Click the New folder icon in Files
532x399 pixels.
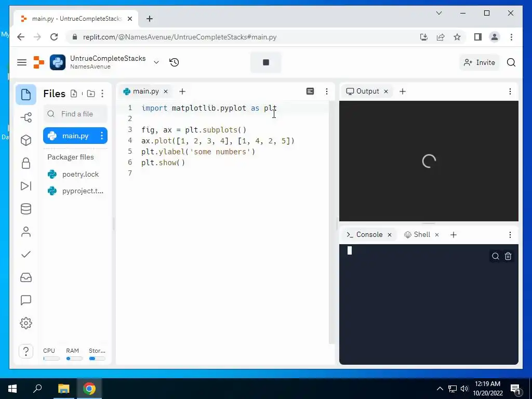[x=90, y=94]
